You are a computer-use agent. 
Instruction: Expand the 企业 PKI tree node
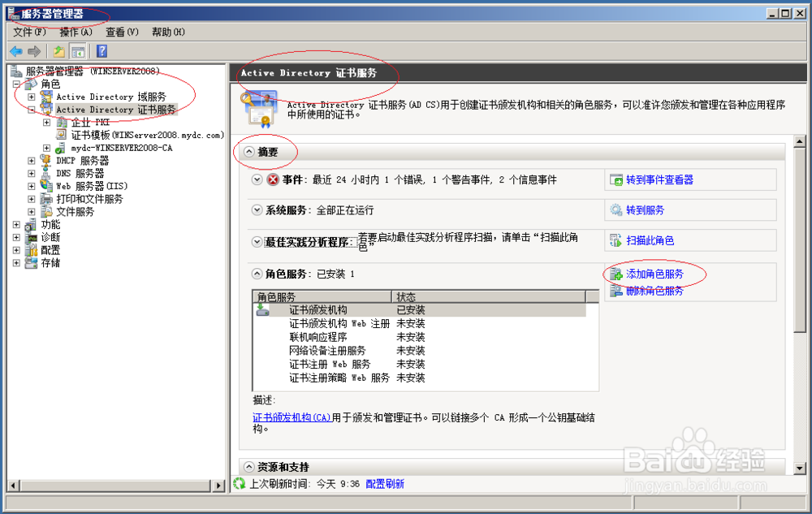tap(47, 121)
